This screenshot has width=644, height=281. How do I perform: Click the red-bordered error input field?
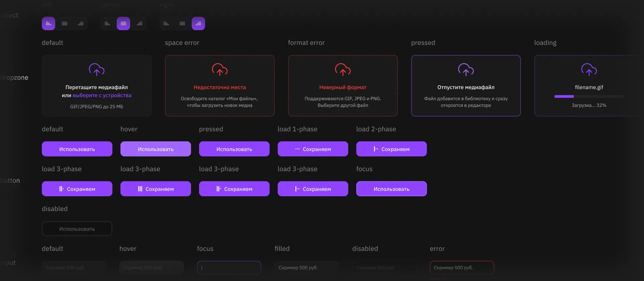pos(462,268)
